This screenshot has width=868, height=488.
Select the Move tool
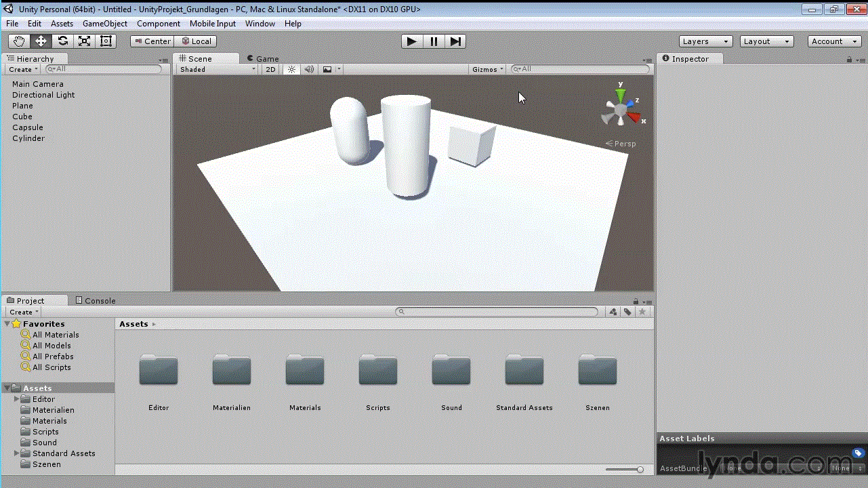coord(41,41)
